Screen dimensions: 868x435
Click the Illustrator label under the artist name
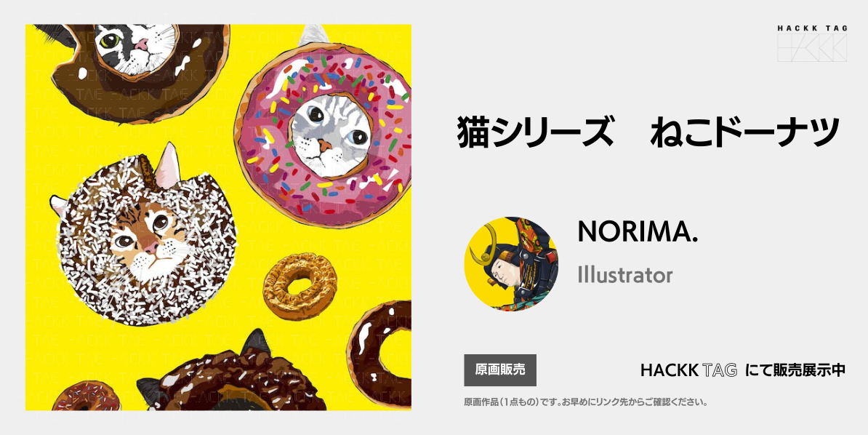625,275
